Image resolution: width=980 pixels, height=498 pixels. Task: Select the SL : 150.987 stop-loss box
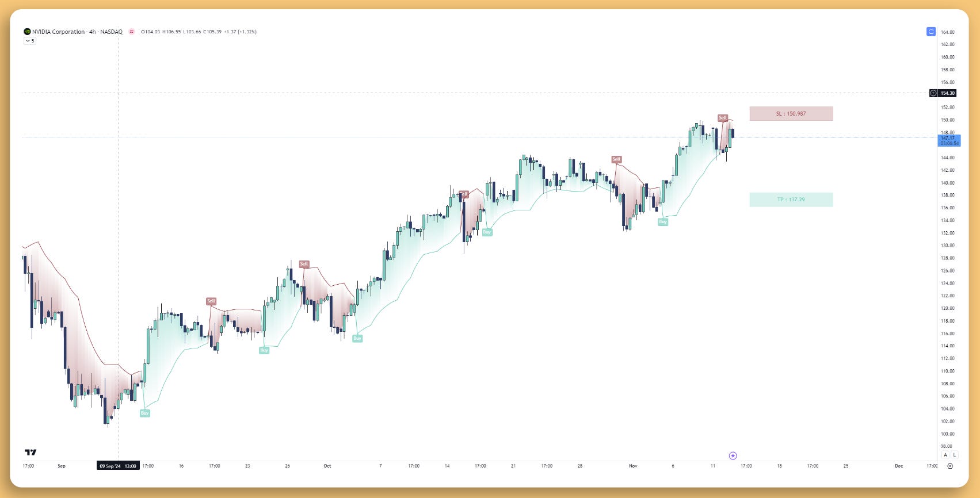tap(791, 113)
